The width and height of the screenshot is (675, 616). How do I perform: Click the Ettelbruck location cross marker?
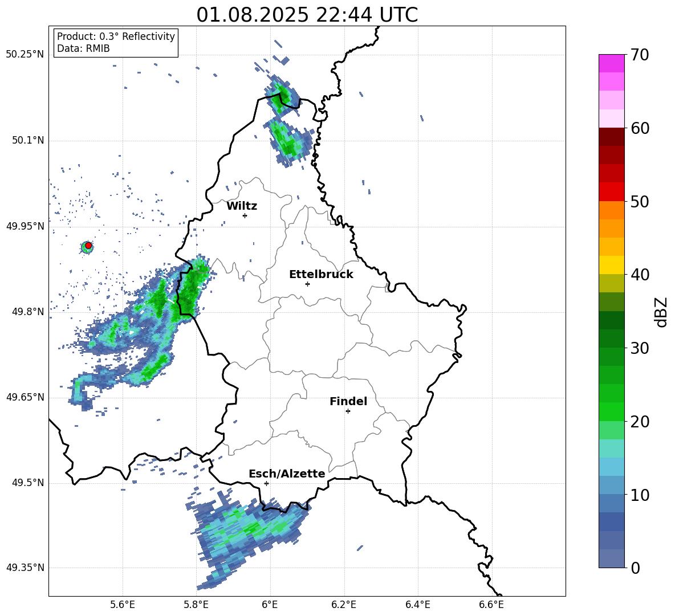coord(307,284)
